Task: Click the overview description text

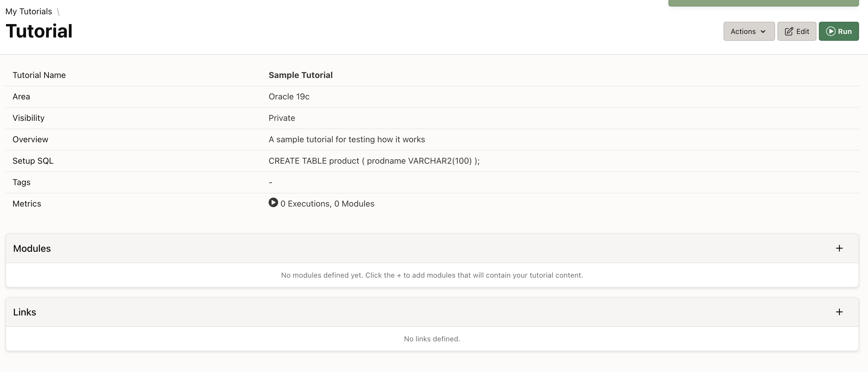Action: point(346,139)
